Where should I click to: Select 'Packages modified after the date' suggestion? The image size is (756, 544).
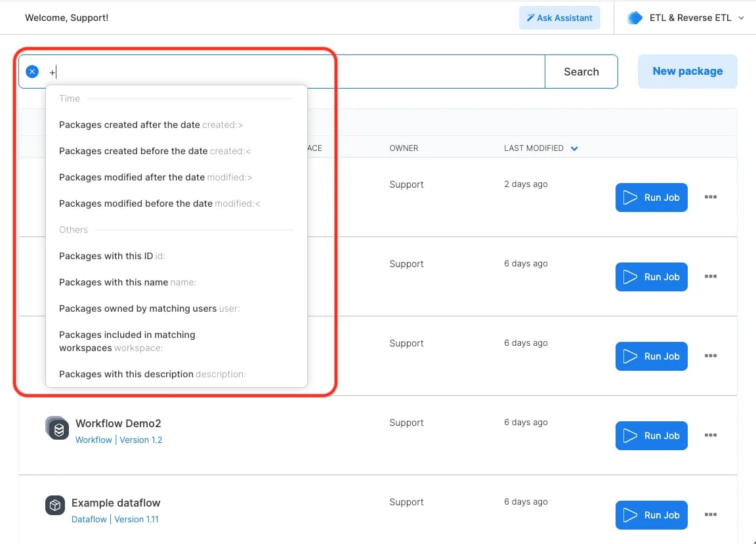(177, 177)
